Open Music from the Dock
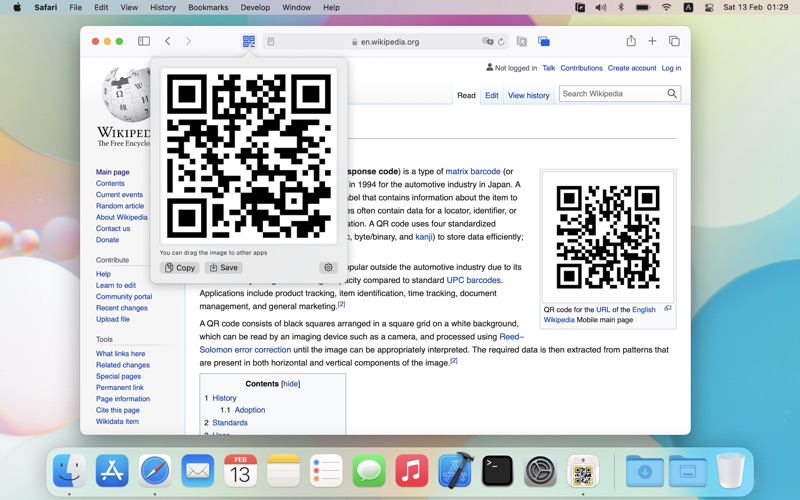The width and height of the screenshot is (800, 500). tap(412, 470)
